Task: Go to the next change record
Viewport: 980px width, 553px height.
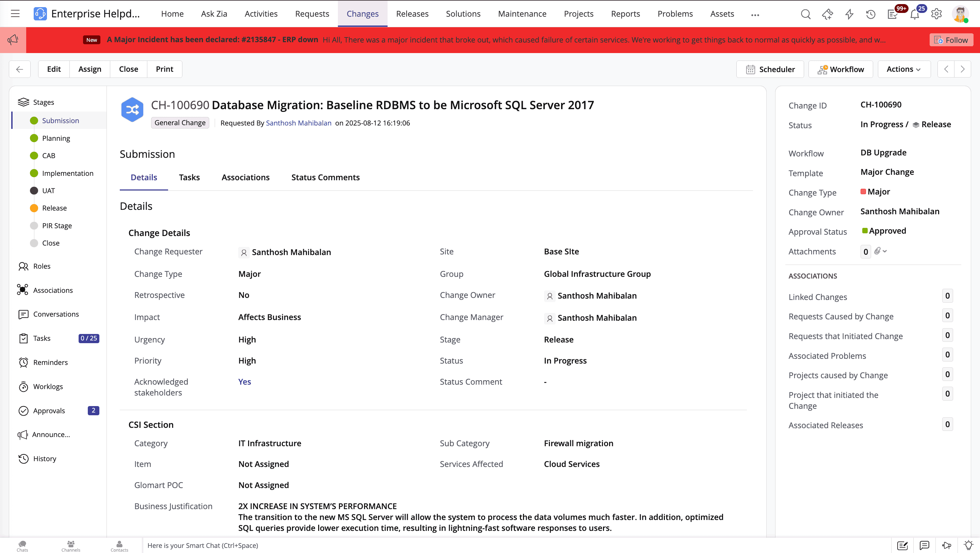Action: tap(963, 69)
